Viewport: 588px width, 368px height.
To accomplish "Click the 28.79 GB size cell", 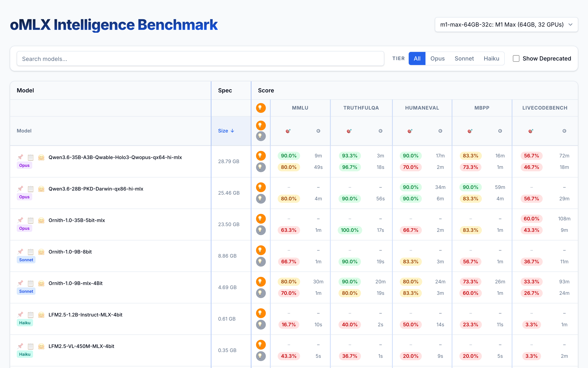I will (229, 161).
